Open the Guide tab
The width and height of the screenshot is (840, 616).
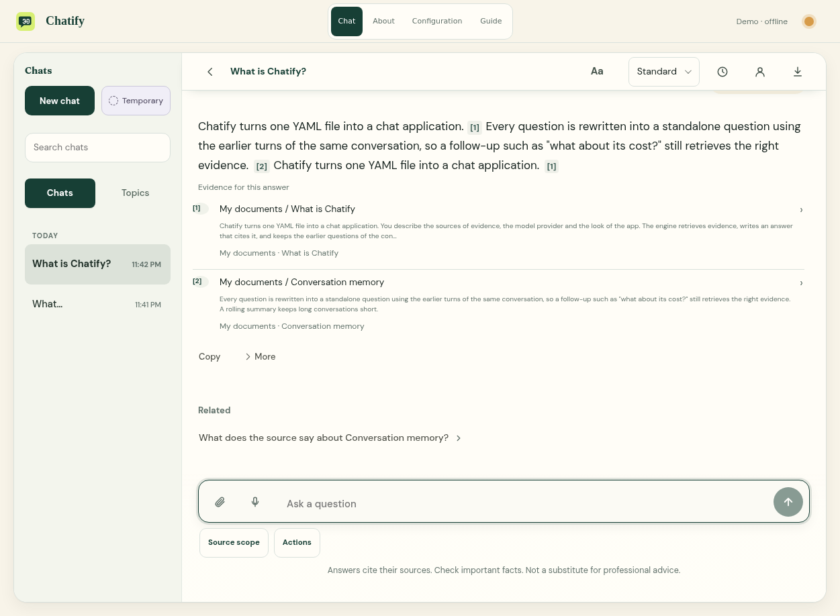pos(491,21)
